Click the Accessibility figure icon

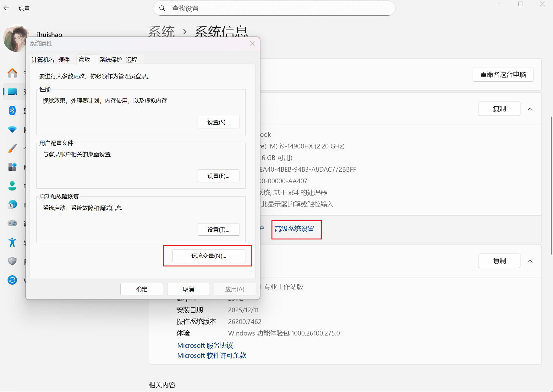12,242
